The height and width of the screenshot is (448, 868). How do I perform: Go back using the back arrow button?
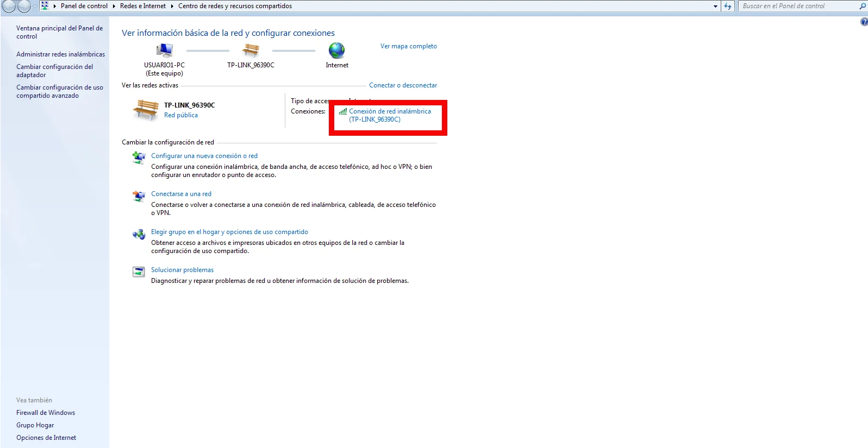[9, 6]
